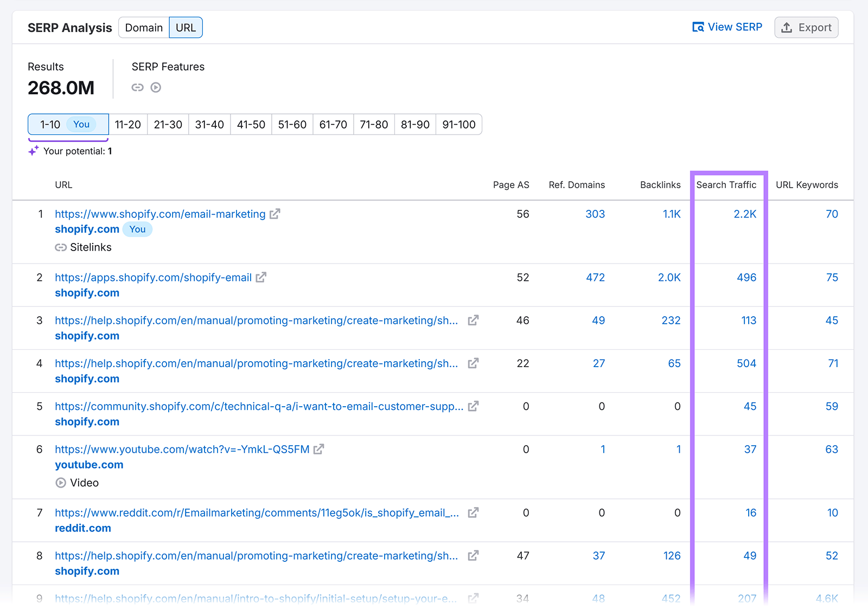
Task: Open the 41-50 results tab
Action: [x=250, y=124]
